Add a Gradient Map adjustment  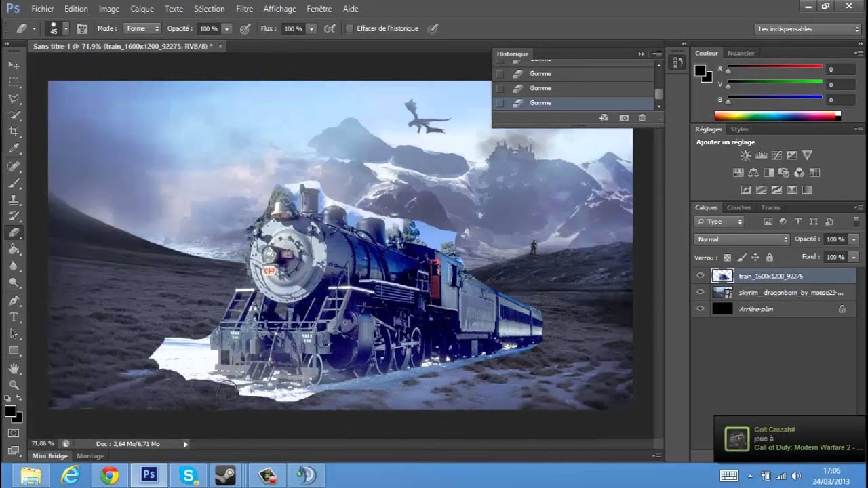[807, 190]
